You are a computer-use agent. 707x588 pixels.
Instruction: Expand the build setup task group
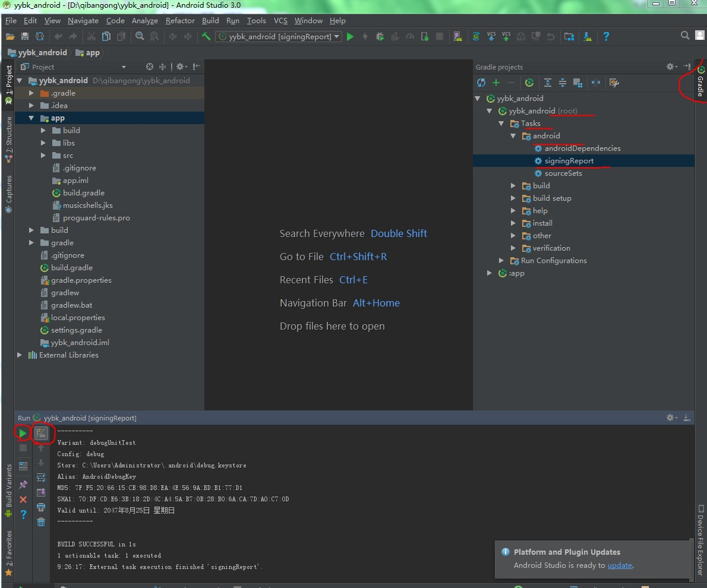(513, 198)
